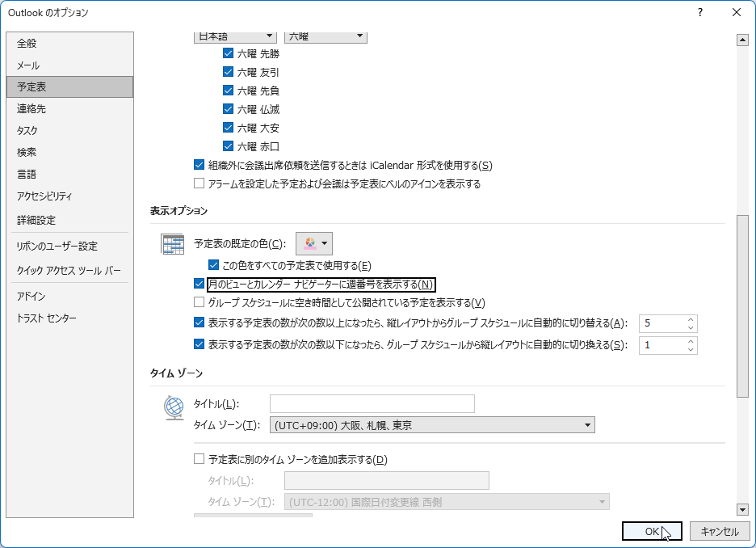The height and width of the screenshot is (548, 756).
Task: Decrease the value 1 spinner
Action: point(691,349)
